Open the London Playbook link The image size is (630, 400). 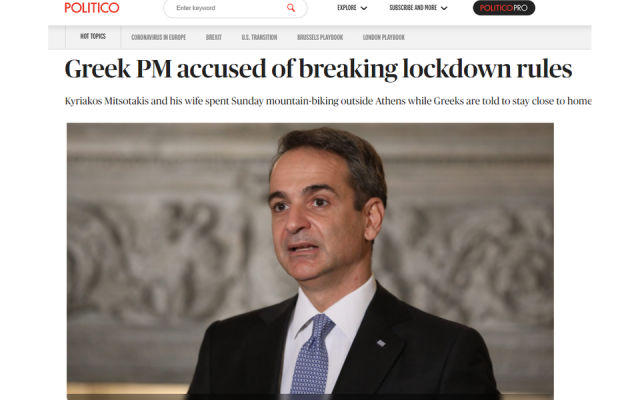pos(384,37)
